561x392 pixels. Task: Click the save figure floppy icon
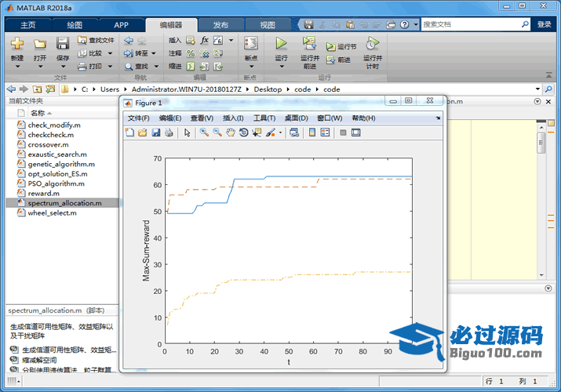click(155, 132)
